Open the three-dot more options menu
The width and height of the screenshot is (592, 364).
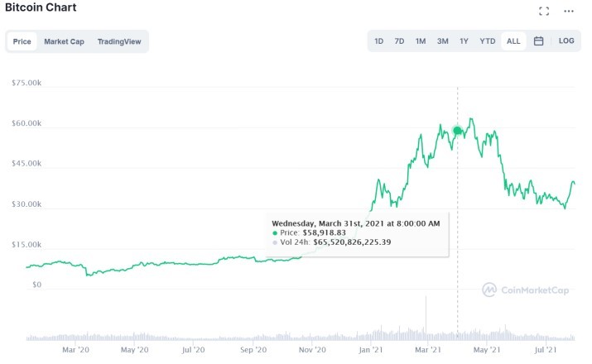tap(569, 12)
